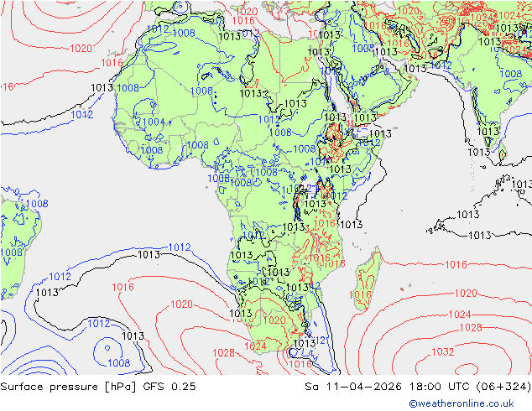Click the red "1020" label over South Africa
532x411 pixels.
click(x=274, y=320)
